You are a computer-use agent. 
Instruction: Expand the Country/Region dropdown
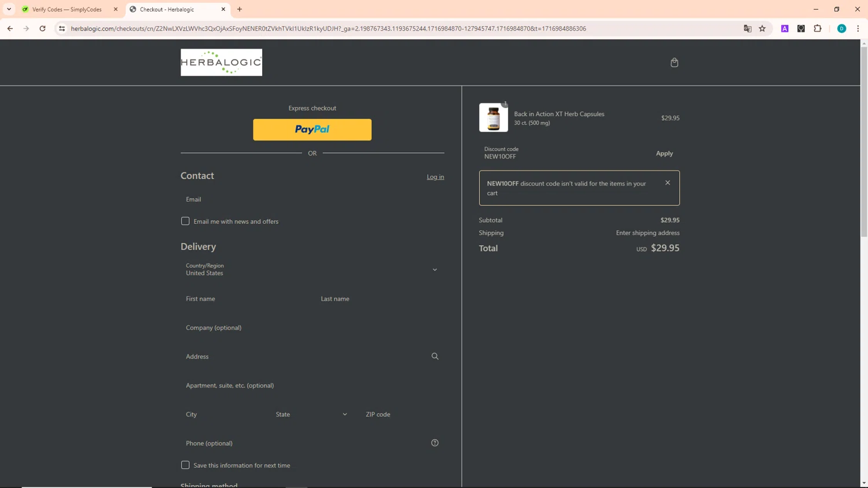pyautogui.click(x=312, y=269)
